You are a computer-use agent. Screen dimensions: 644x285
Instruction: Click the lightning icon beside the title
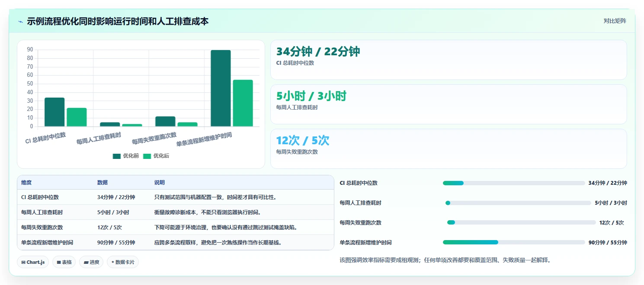click(x=20, y=22)
